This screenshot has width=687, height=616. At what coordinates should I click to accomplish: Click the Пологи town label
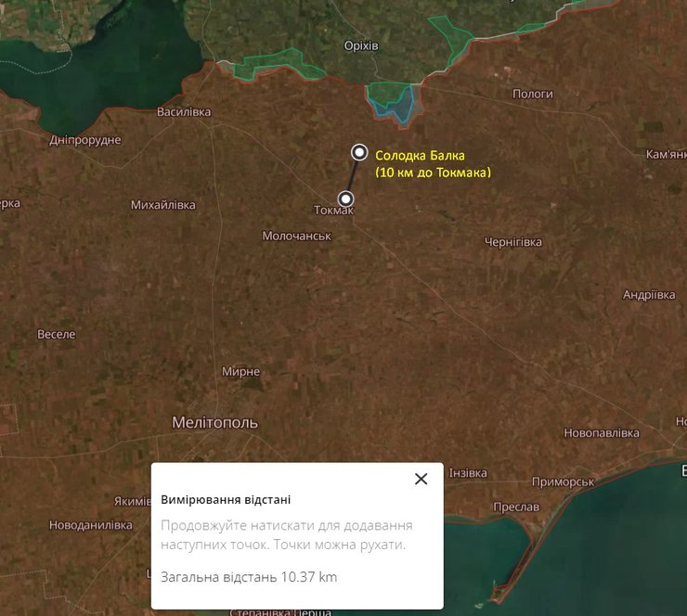coord(532,94)
